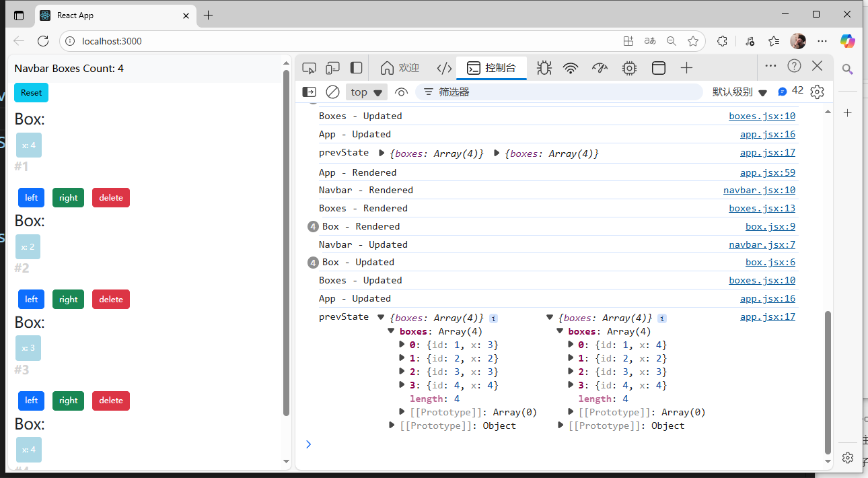
Task: Toggle the console sidebar icon
Action: point(309,92)
